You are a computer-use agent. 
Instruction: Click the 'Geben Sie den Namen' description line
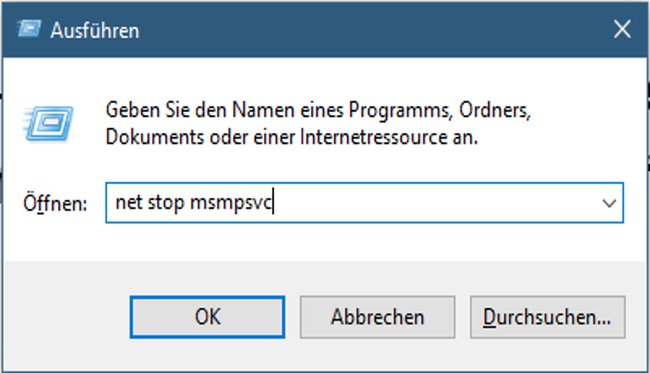[x=318, y=111]
